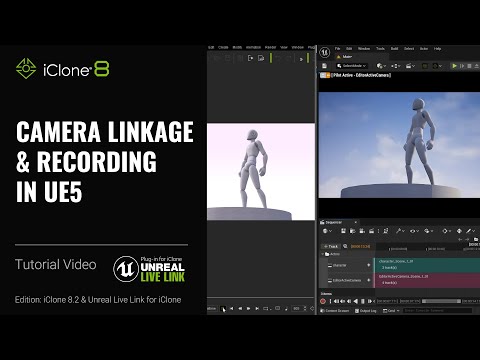This screenshot has height=360, width=480.
Task: Open the Help menu in Unreal Editor
Action: point(438,49)
